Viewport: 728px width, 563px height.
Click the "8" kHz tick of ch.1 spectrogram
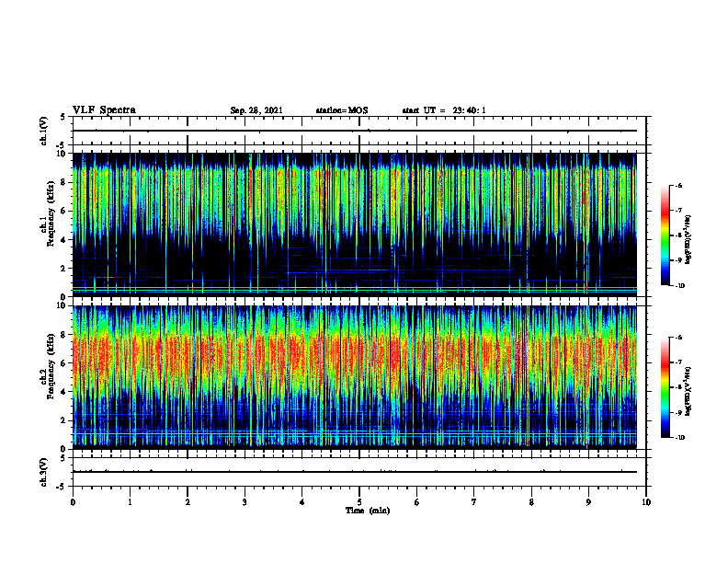[63, 182]
